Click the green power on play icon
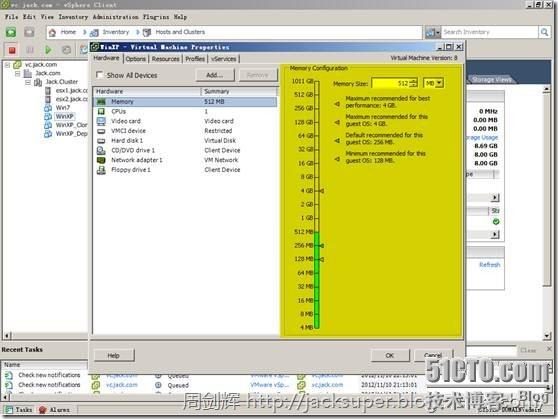Image resolution: width=558 pixels, height=419 pixels. tap(48, 50)
